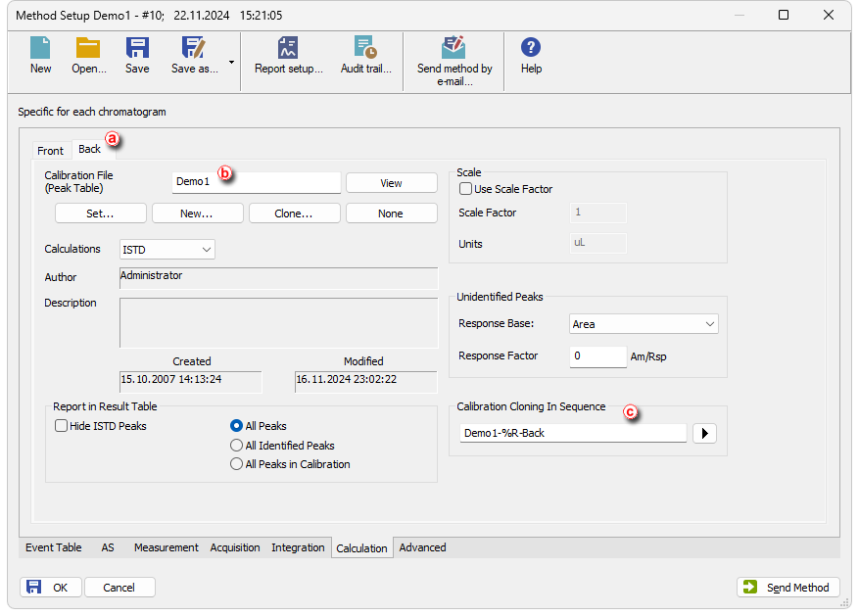Open Report setup from toolbar
The height and width of the screenshot is (616, 859).
[288, 49]
